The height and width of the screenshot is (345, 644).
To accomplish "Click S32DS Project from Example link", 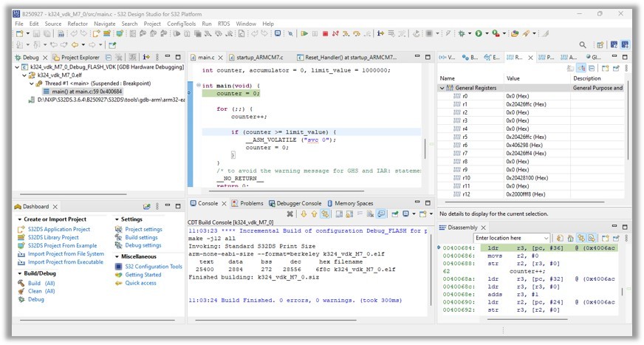I will tap(63, 245).
